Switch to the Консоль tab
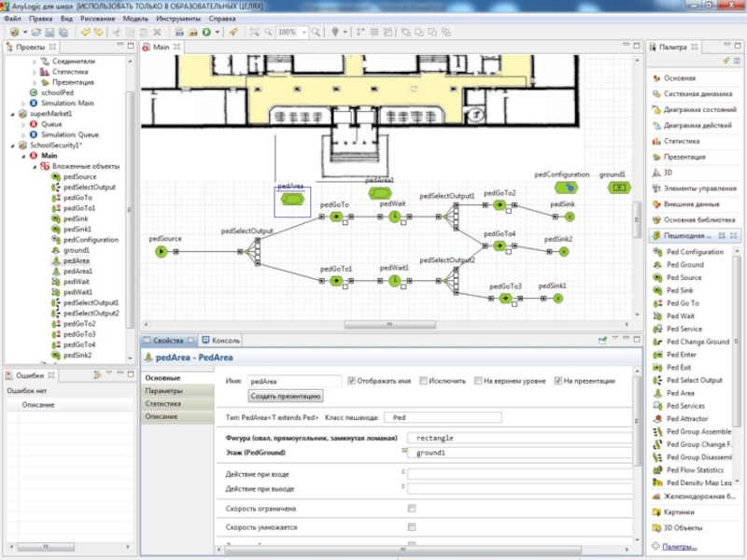Viewport: 747px width, 560px height. pos(226,341)
